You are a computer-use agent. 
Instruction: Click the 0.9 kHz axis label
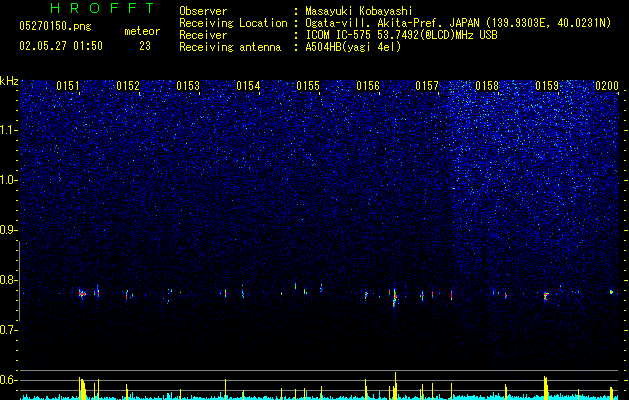click(8, 230)
